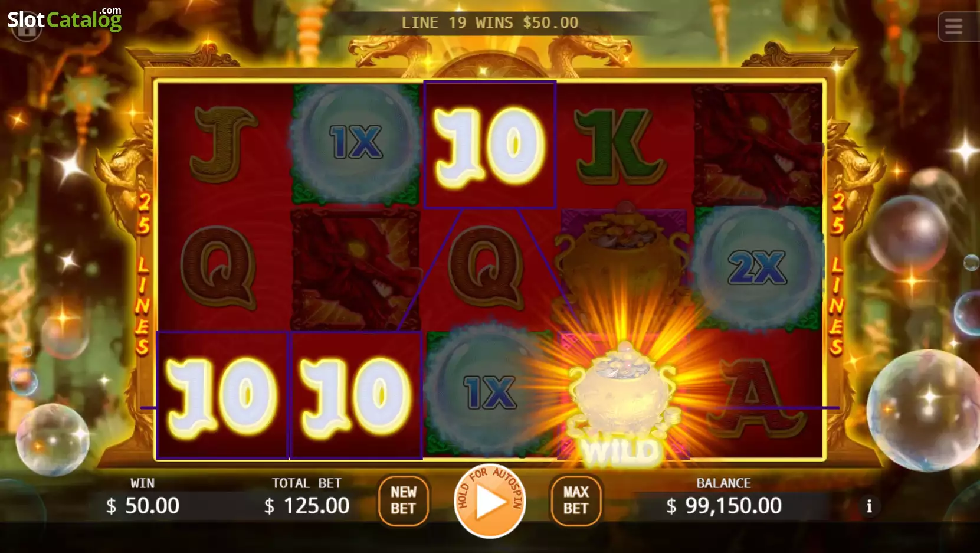Click the NEW BET button
Screen dimensions: 980x553
404,500
